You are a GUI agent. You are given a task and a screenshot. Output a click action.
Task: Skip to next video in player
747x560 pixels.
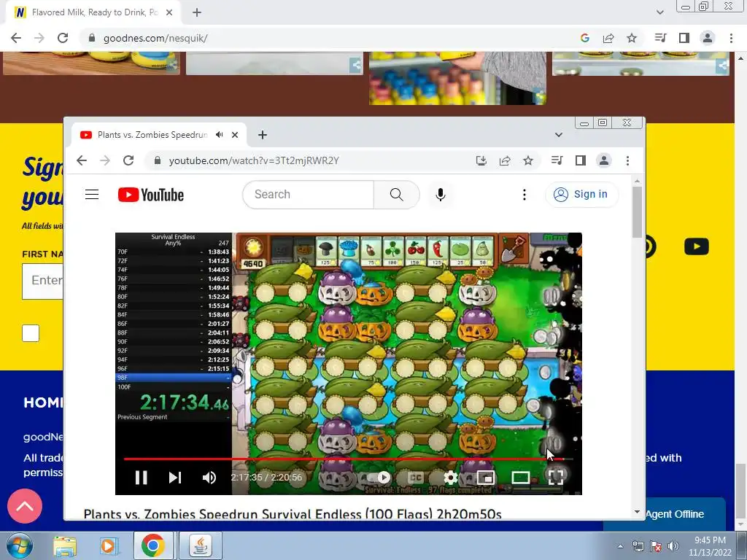(175, 477)
